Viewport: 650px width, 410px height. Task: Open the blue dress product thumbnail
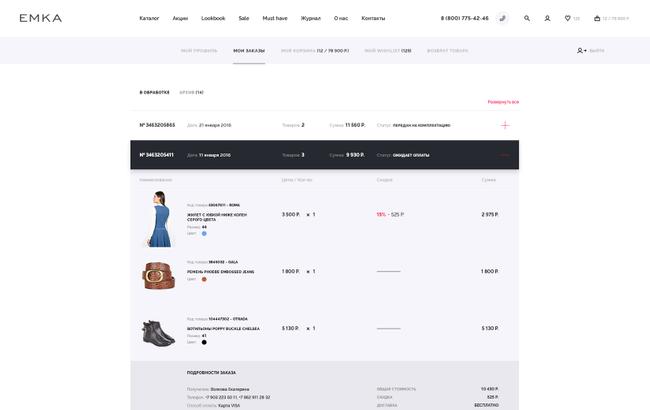point(159,219)
